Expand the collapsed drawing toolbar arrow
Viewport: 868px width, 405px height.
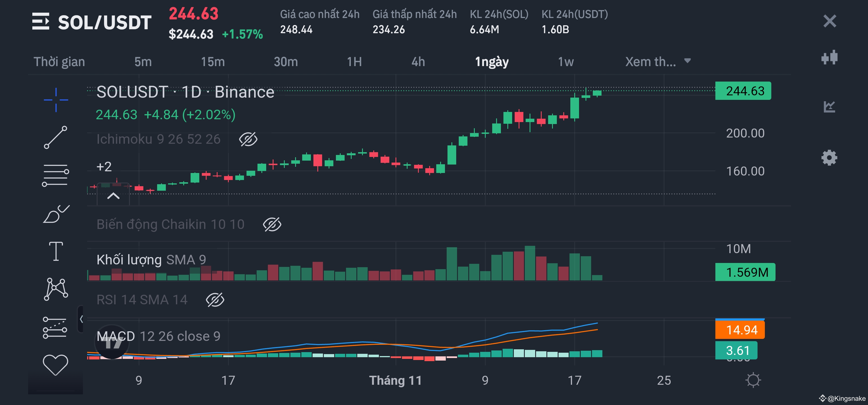81,319
